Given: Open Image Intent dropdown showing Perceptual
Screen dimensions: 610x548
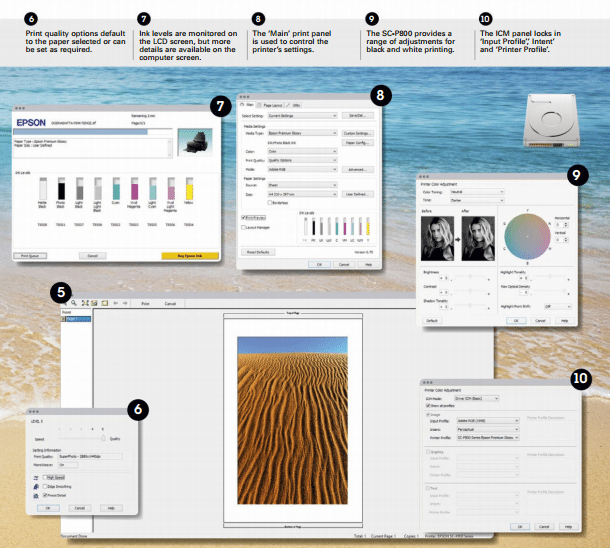Looking at the screenshot, I should point(488,429).
